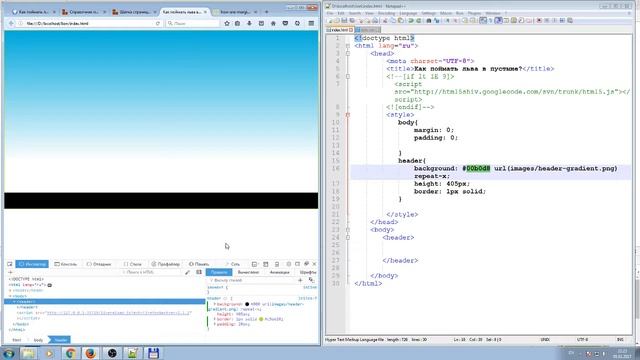The image size is (640, 360).
Task: Open Firefox downloads arrow icon
Action: point(249,24)
